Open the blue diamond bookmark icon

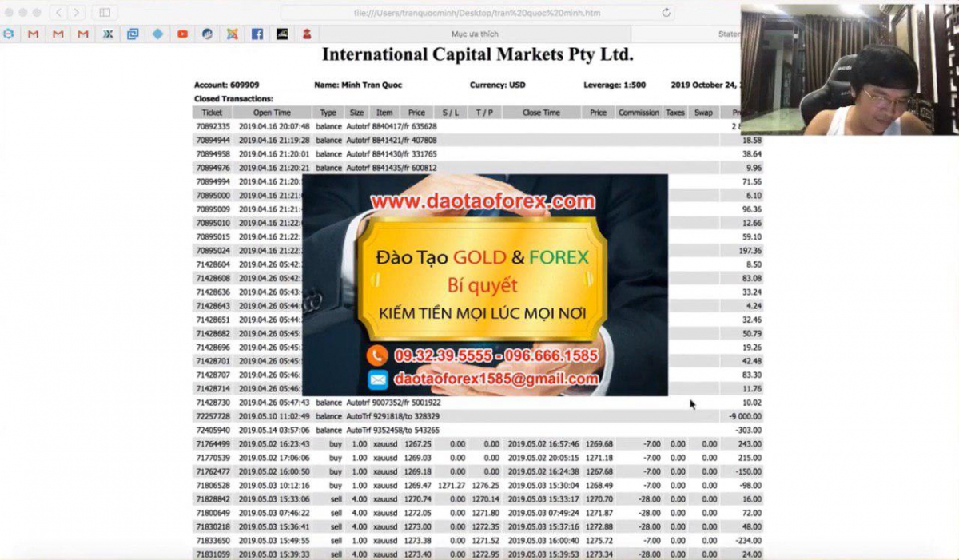pyautogui.click(x=157, y=34)
